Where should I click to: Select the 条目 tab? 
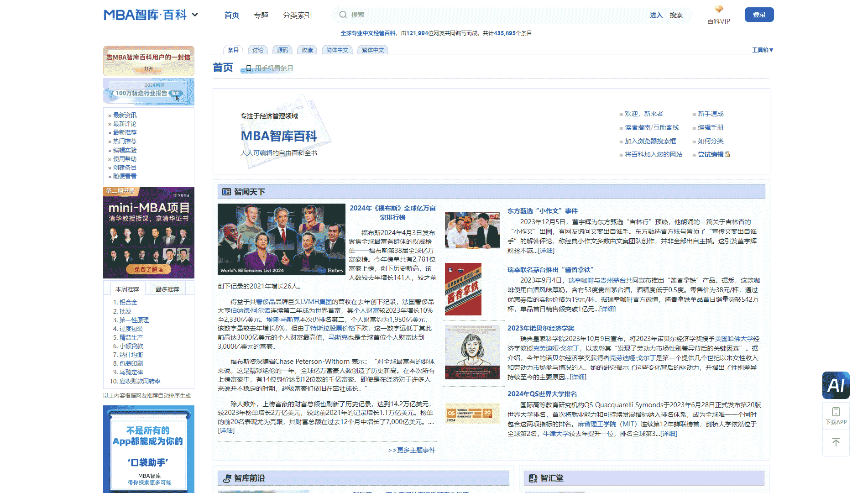(233, 50)
